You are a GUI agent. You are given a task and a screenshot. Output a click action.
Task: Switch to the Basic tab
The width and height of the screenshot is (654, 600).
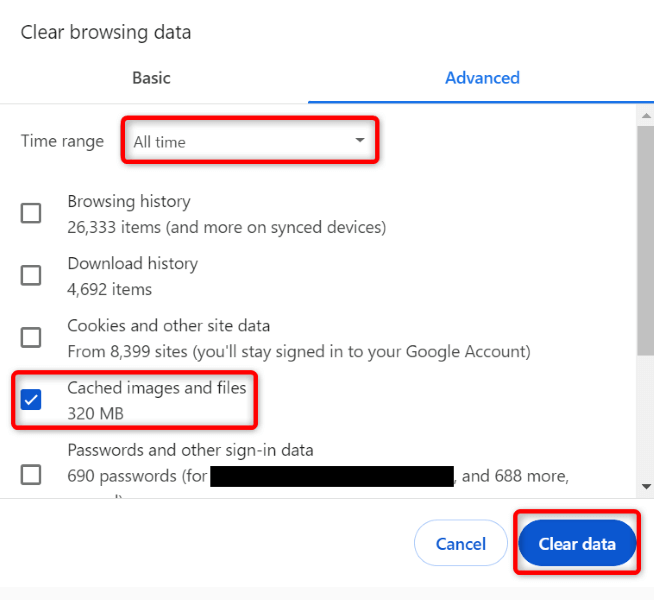coord(151,78)
